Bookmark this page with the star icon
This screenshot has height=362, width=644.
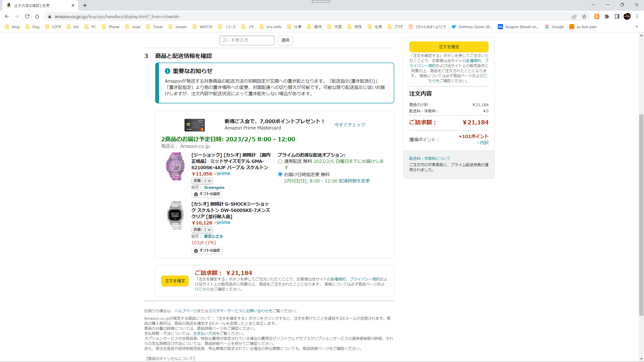(x=584, y=16)
